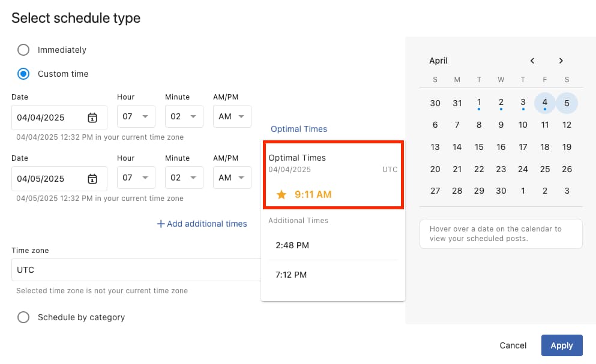
Task: Select April 4 on the calendar
Action: [544, 103]
